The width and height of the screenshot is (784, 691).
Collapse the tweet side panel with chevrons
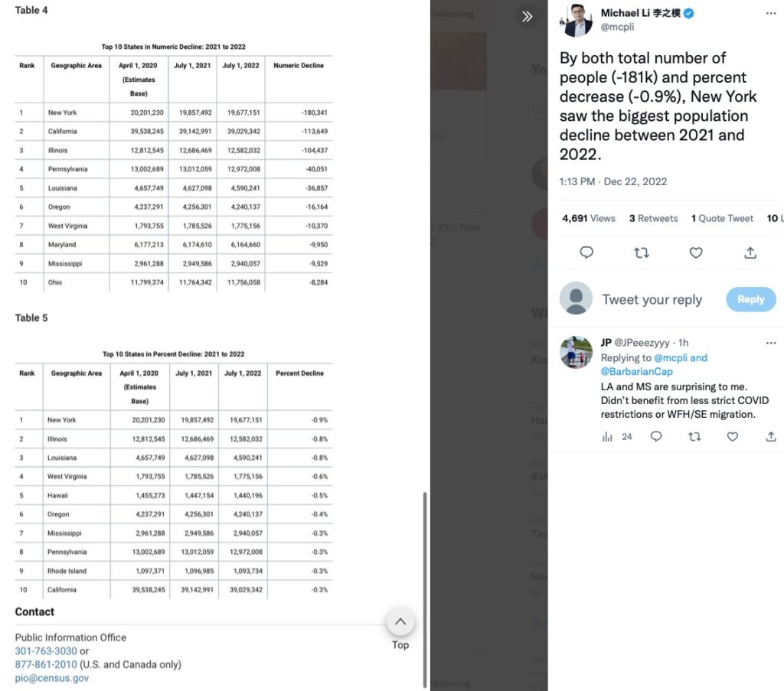click(527, 16)
